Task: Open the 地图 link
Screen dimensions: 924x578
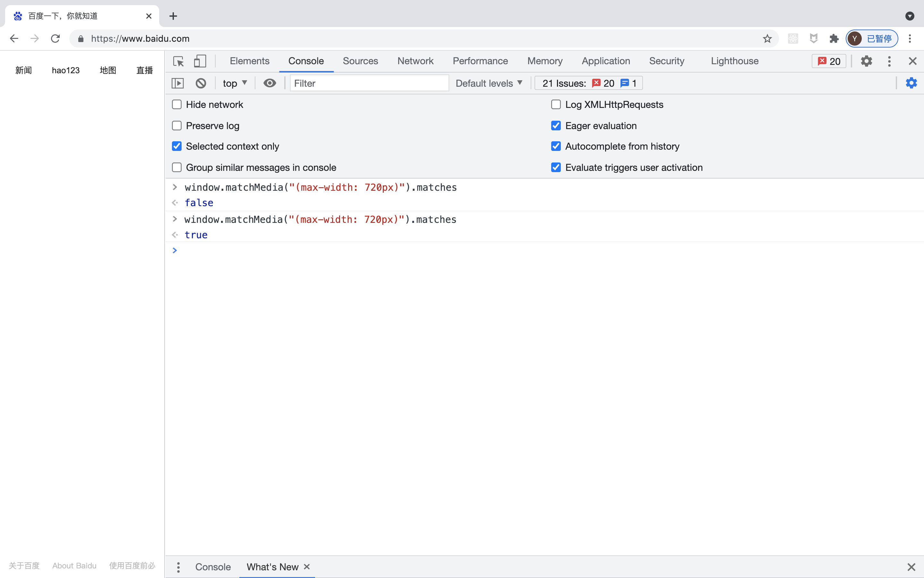Action: click(x=108, y=70)
